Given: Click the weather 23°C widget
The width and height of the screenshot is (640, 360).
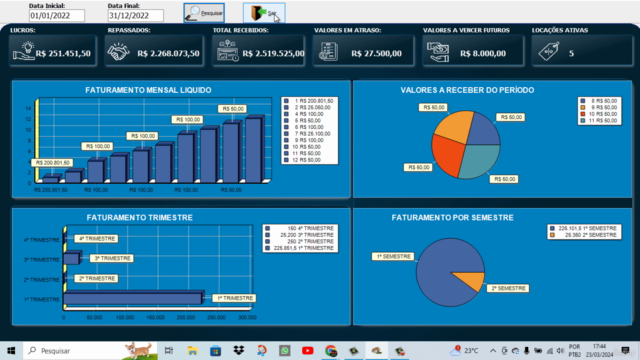Looking at the screenshot, I should coord(464,351).
